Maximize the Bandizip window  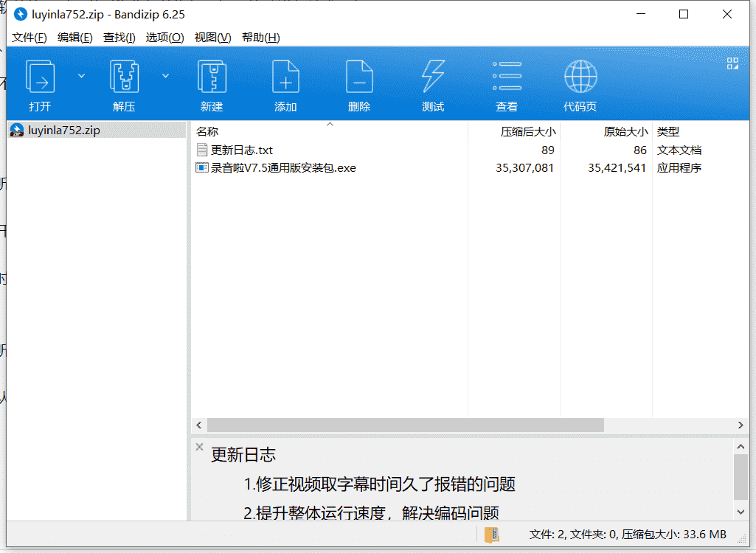684,15
